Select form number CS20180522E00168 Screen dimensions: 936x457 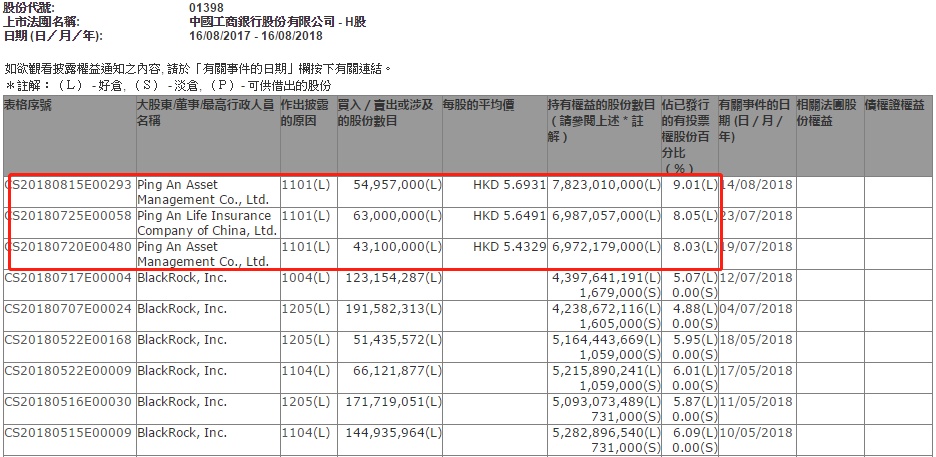point(67,339)
